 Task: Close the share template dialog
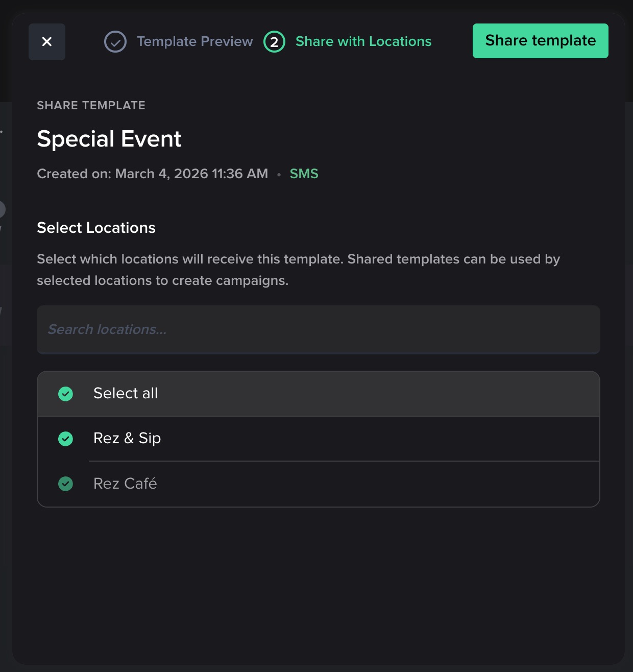click(47, 42)
